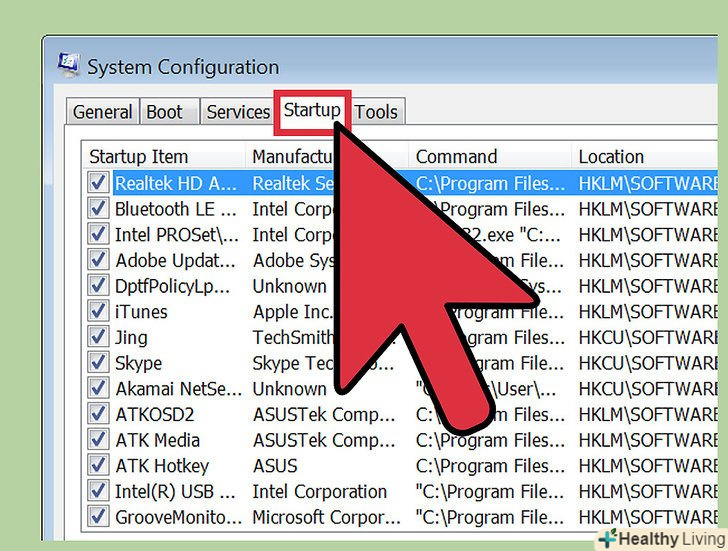
Task: Disable Jing at startup
Action: point(98,337)
